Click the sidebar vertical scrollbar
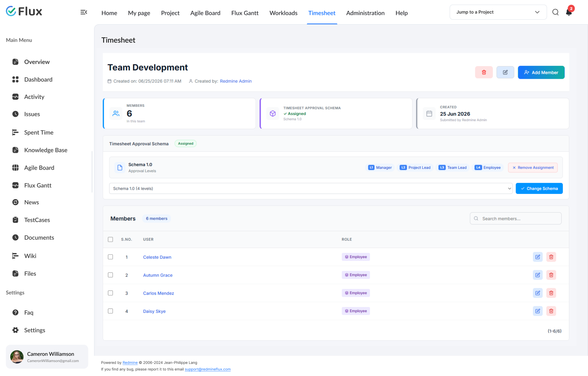Screen dimensions: 588x376 [92, 172]
